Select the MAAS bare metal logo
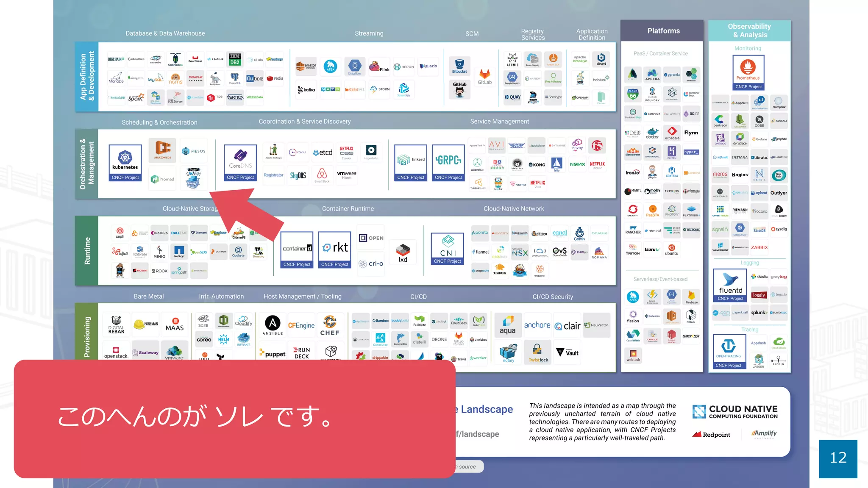Image resolution: width=868 pixels, height=488 pixels. [175, 324]
